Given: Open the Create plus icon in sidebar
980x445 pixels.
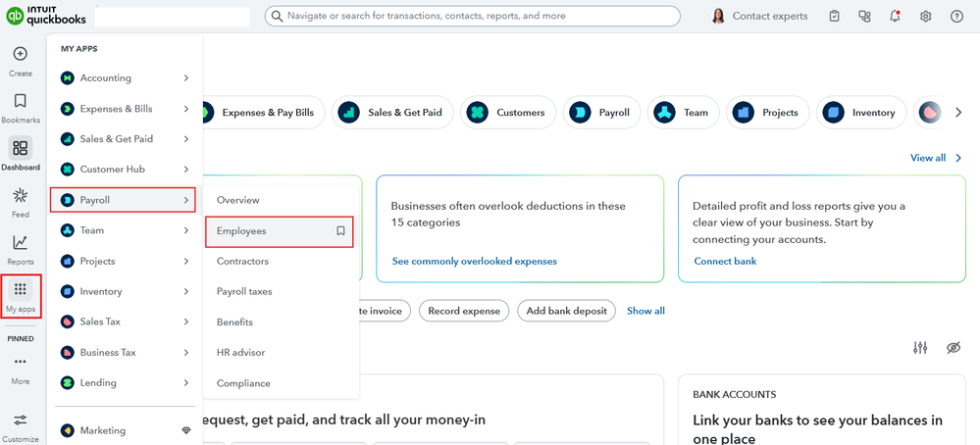Looking at the screenshot, I should pos(20,54).
